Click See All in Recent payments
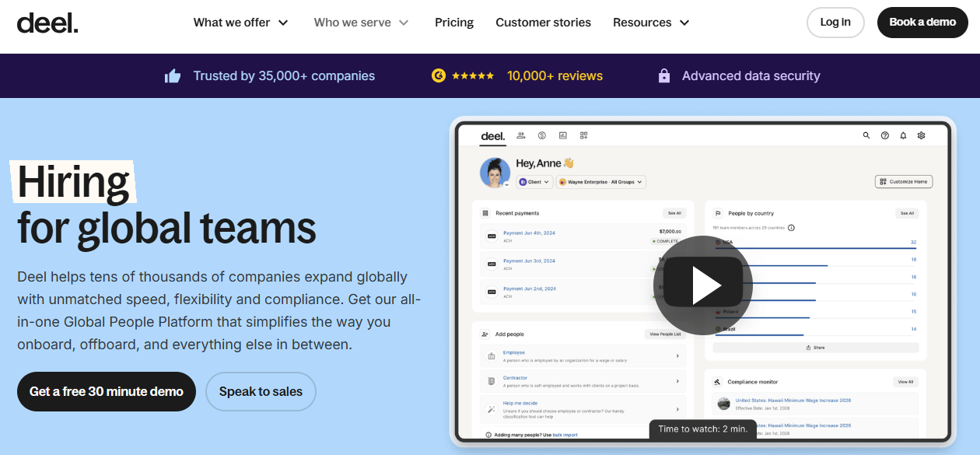Viewport: 980px width, 455px height. [674, 213]
